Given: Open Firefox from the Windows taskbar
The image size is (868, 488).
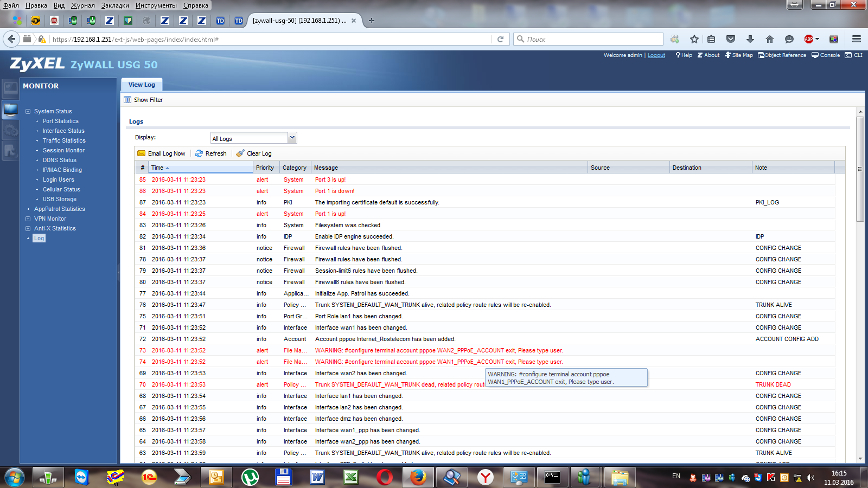Looking at the screenshot, I should [x=418, y=477].
